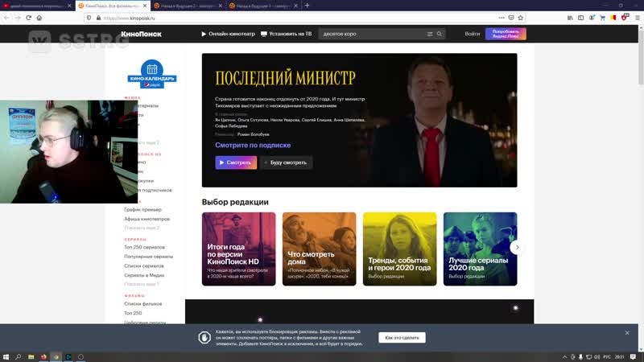The height and width of the screenshot is (362, 644).
Task: Open Лучшие сериалы 2020 года card
Action: pyautogui.click(x=480, y=249)
